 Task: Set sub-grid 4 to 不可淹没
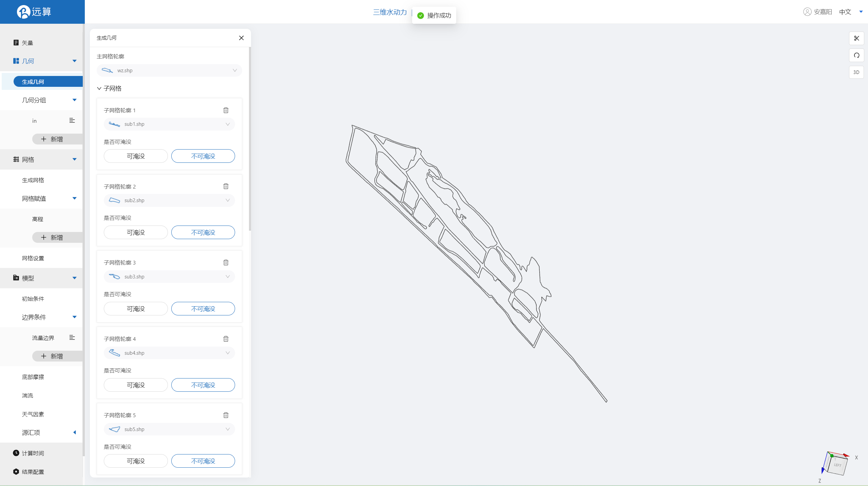[x=203, y=385]
